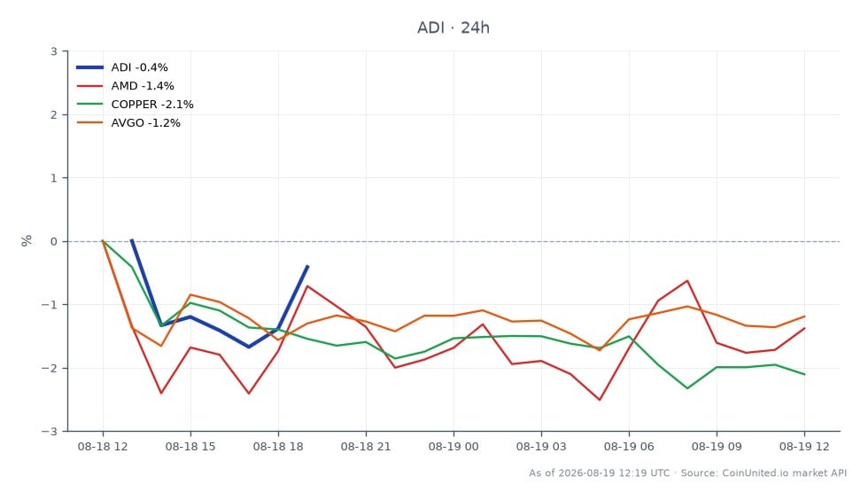Select the AVGO -1.2% legend label

point(145,122)
